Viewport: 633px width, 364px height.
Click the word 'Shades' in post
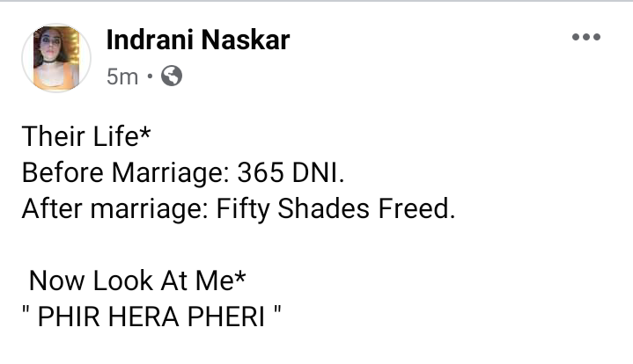click(323, 208)
